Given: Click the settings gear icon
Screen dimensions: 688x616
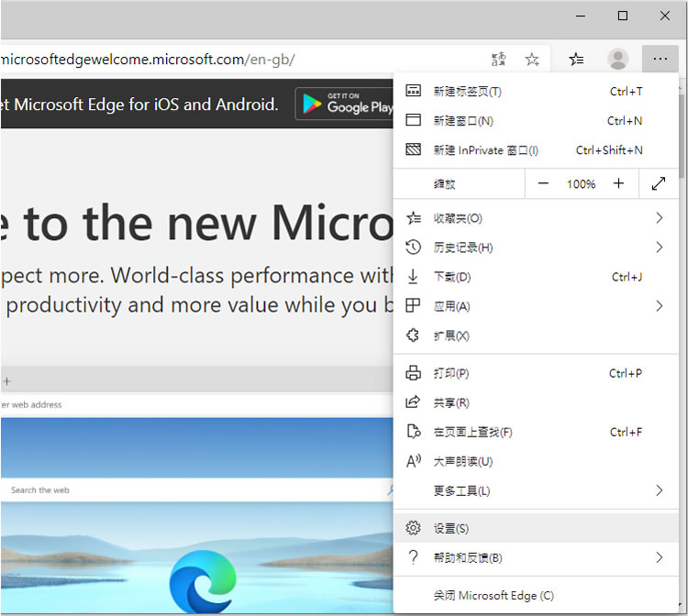Looking at the screenshot, I should 413,528.
